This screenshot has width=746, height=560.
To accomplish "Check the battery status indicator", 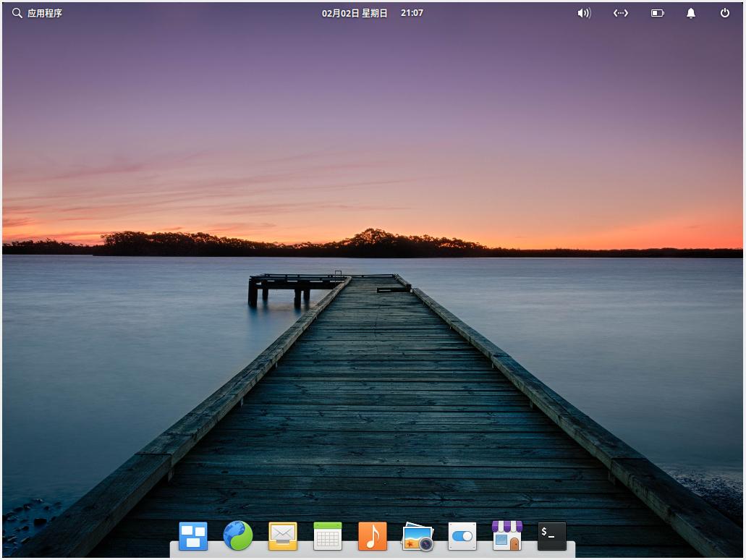I will click(657, 12).
